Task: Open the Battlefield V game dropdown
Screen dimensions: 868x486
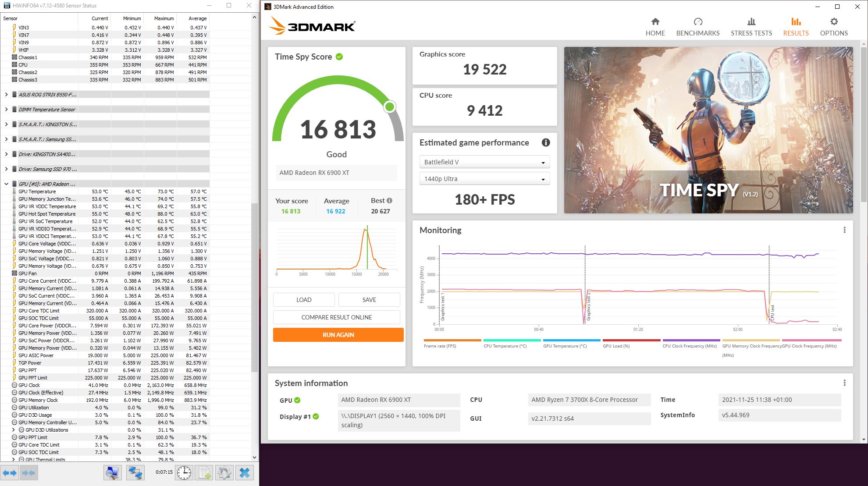Action: click(x=484, y=162)
